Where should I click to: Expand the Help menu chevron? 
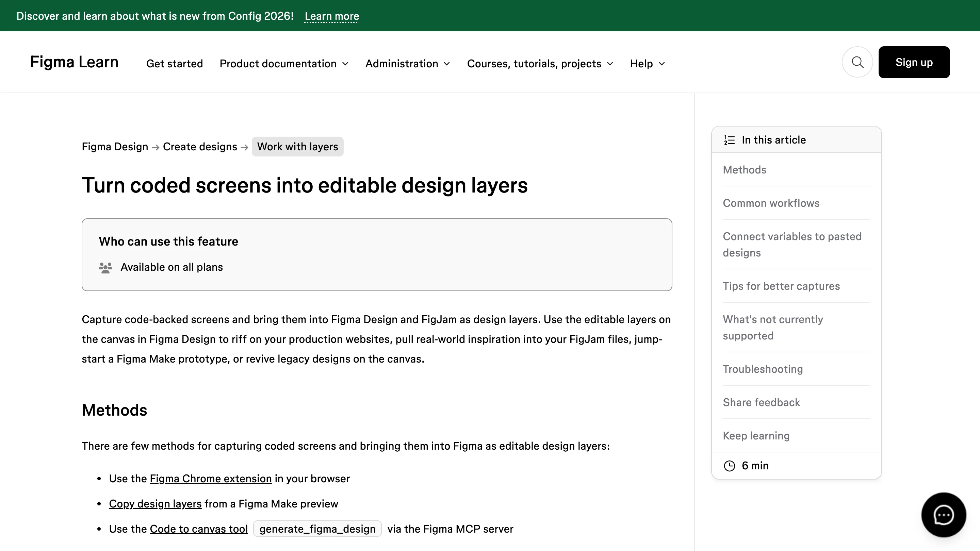(662, 64)
